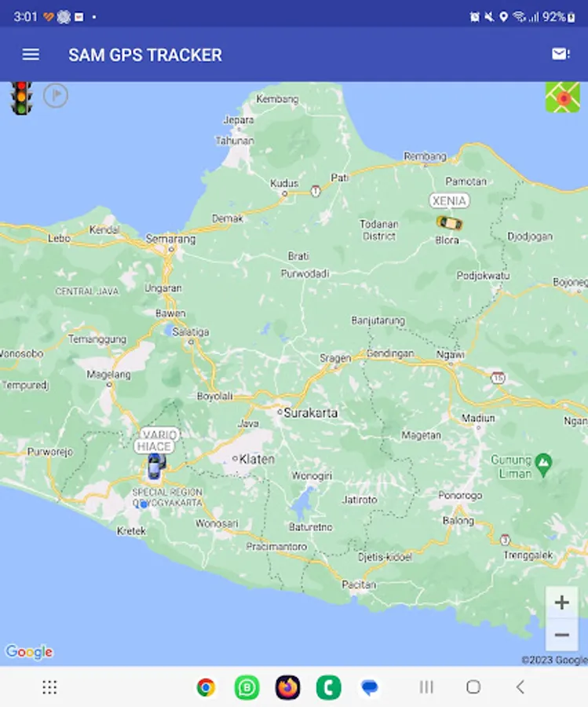This screenshot has height=707, width=588.
Task: Tap the XENIA vehicle label
Action: click(x=449, y=200)
